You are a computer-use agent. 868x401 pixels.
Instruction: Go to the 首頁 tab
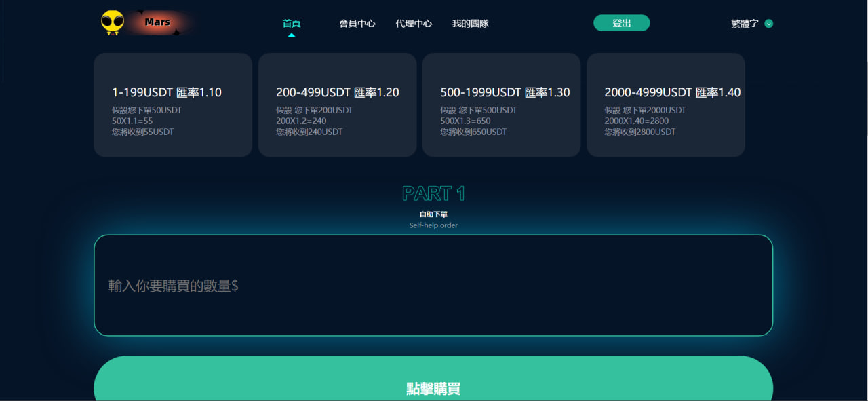(x=292, y=24)
